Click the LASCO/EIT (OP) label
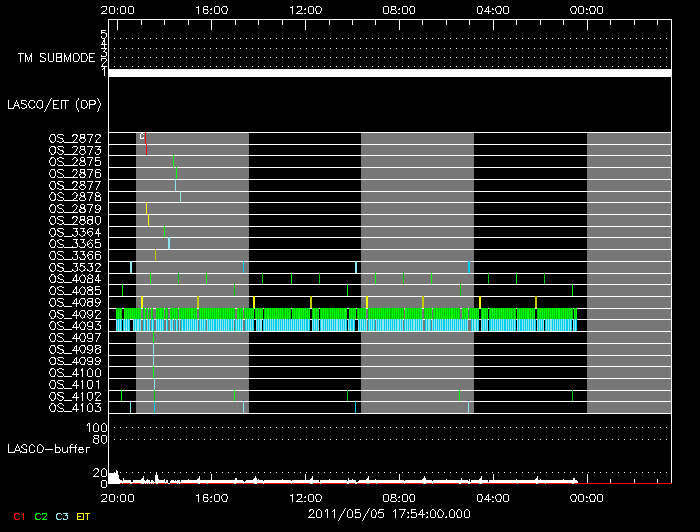This screenshot has height=532, width=700. point(54,105)
